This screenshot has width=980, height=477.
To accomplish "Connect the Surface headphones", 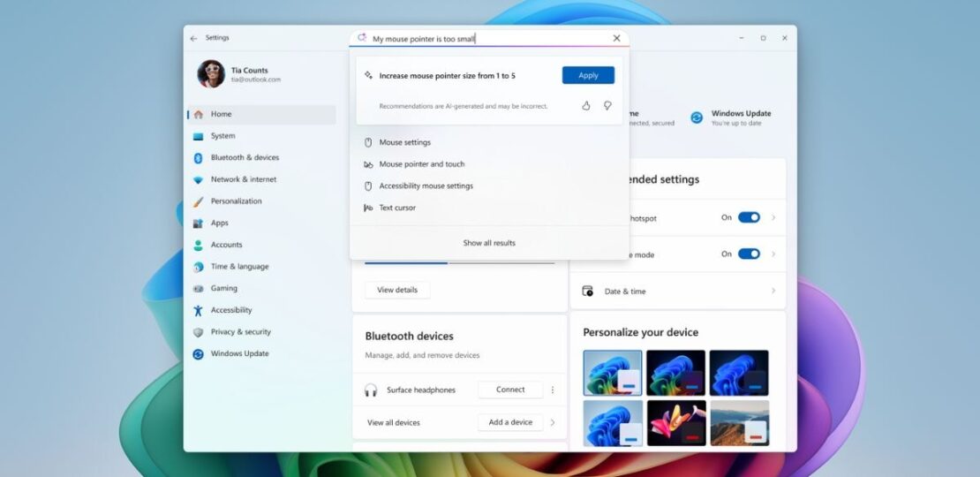I will tap(510, 390).
